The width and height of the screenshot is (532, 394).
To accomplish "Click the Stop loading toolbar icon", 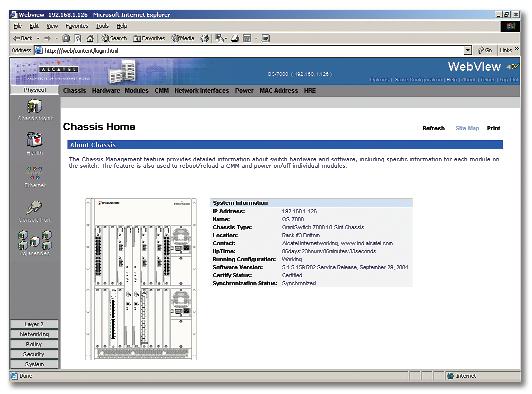I will 66,38.
